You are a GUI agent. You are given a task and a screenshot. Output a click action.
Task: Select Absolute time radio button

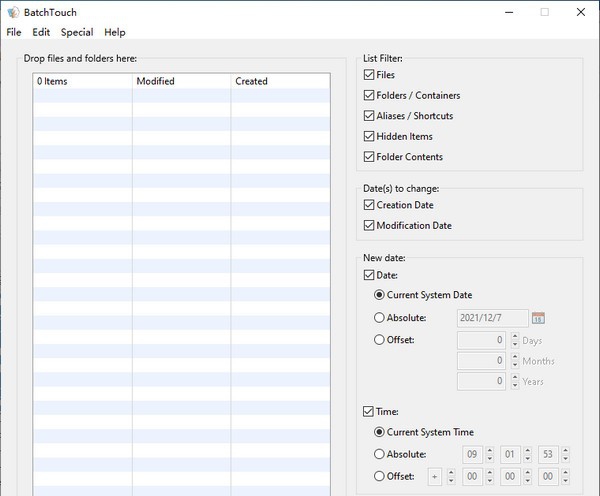[x=379, y=454]
